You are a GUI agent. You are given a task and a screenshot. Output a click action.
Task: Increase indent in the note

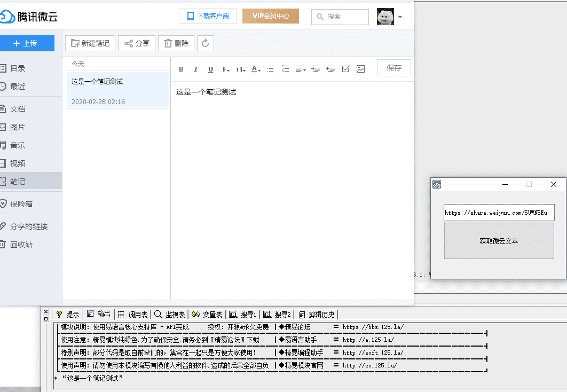(x=316, y=69)
